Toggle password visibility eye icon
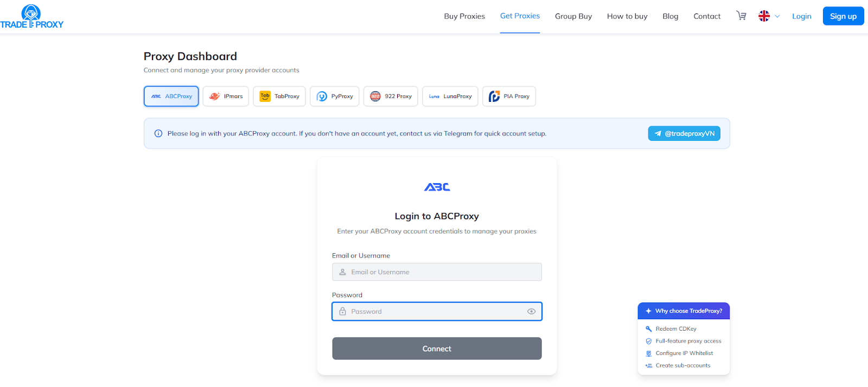This screenshot has height=387, width=868. (x=531, y=312)
